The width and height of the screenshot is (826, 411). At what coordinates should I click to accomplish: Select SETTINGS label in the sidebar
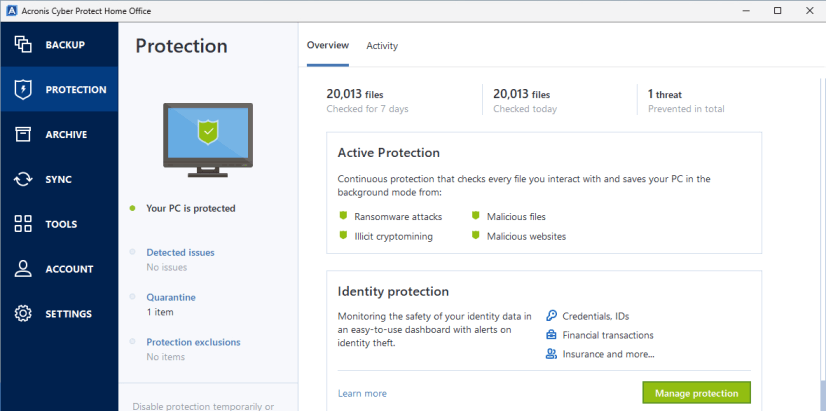(68, 314)
